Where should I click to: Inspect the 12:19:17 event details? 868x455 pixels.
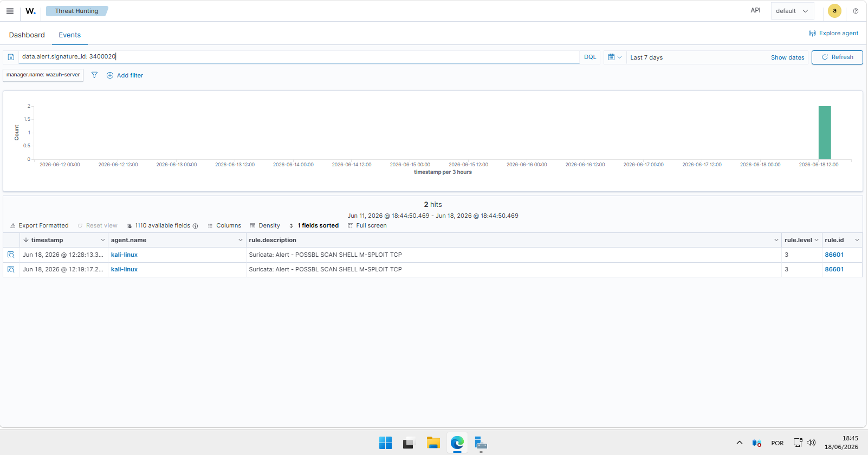(11, 269)
